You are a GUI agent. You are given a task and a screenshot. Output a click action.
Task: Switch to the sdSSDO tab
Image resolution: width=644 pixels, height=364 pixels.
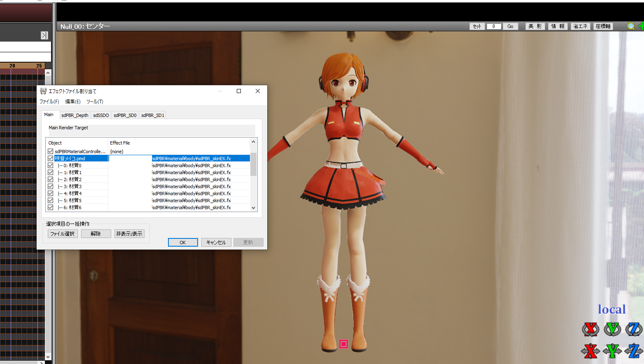(101, 115)
